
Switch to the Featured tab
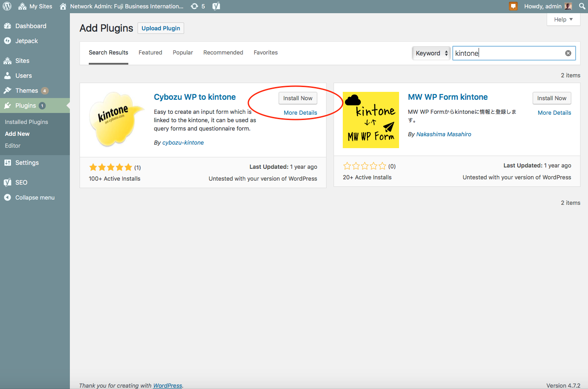pyautogui.click(x=150, y=52)
